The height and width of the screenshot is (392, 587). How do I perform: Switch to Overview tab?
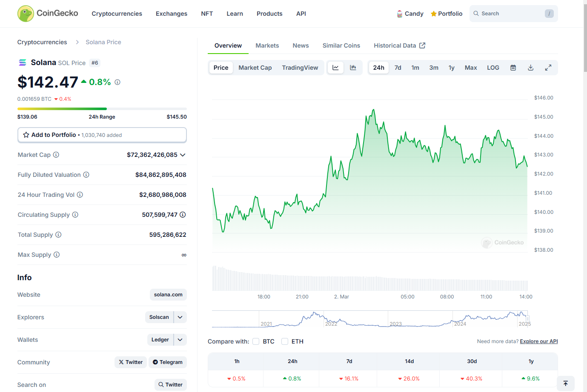pyautogui.click(x=228, y=45)
